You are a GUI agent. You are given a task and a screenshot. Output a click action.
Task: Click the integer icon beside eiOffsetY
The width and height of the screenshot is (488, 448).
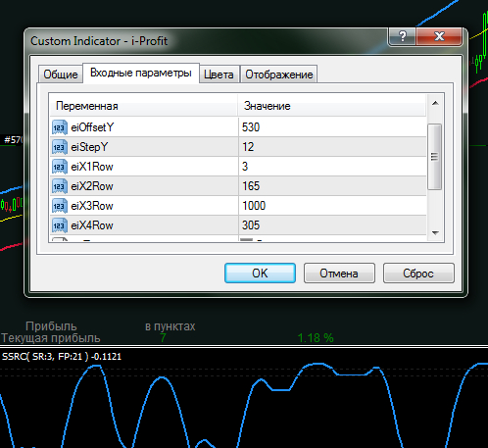point(60,127)
